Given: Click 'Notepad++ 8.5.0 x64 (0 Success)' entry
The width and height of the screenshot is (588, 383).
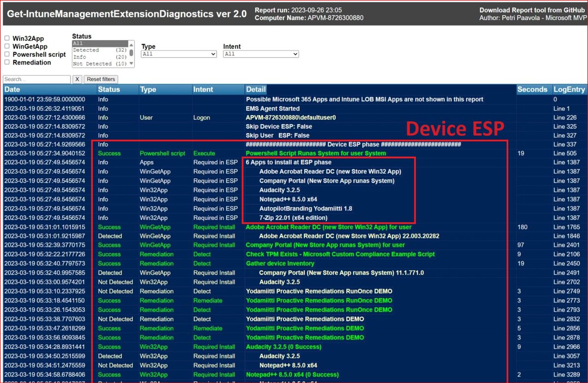Looking at the screenshot, I should point(293,375).
